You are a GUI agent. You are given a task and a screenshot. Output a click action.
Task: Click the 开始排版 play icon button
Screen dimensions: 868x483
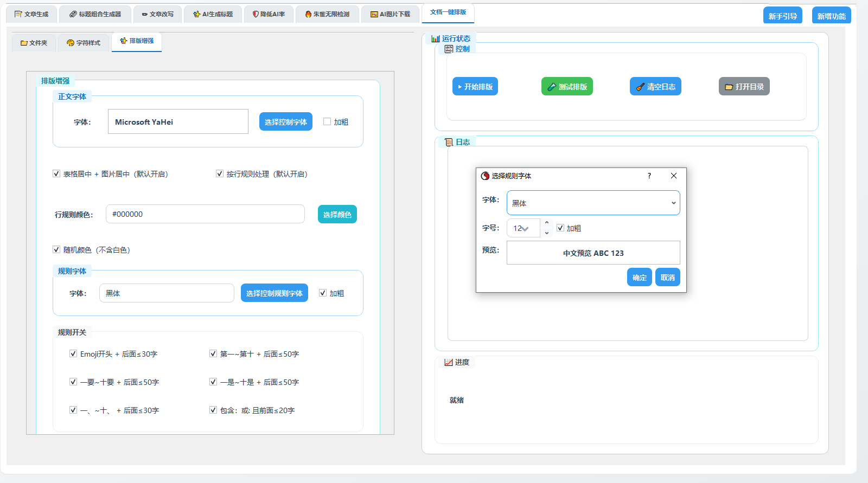click(x=475, y=87)
